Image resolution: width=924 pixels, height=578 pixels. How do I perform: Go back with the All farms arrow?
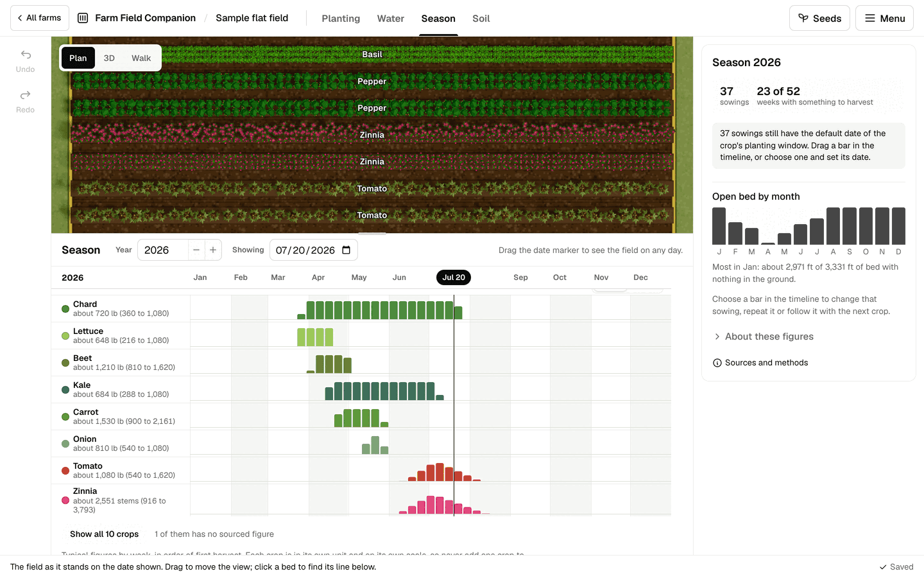(40, 18)
